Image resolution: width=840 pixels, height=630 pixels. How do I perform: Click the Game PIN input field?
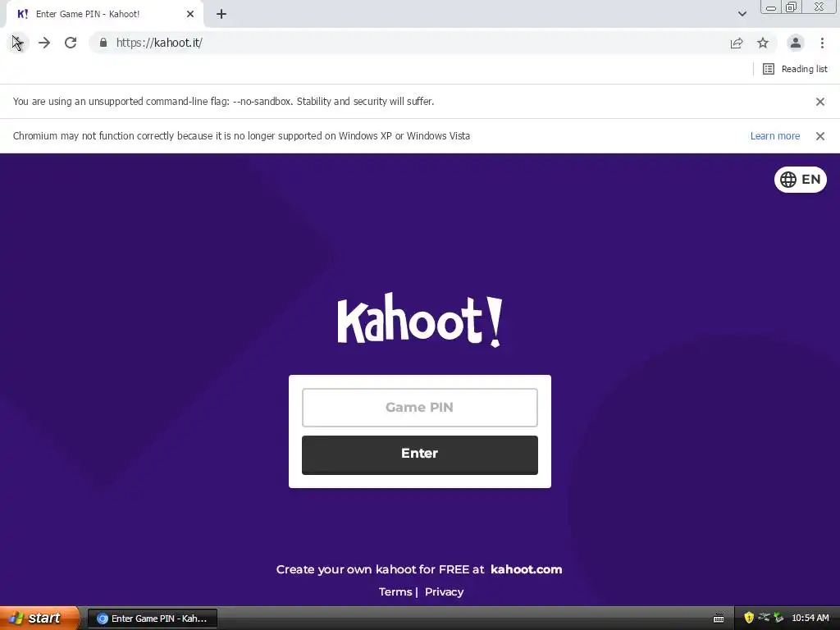(x=420, y=408)
